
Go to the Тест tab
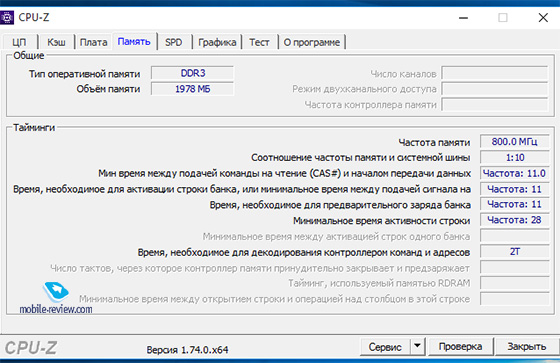point(259,42)
